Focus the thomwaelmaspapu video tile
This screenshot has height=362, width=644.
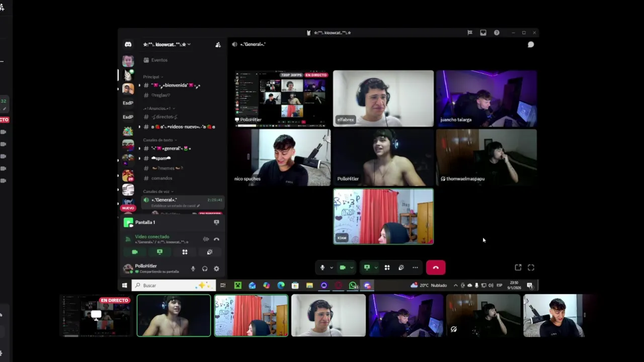(x=487, y=157)
